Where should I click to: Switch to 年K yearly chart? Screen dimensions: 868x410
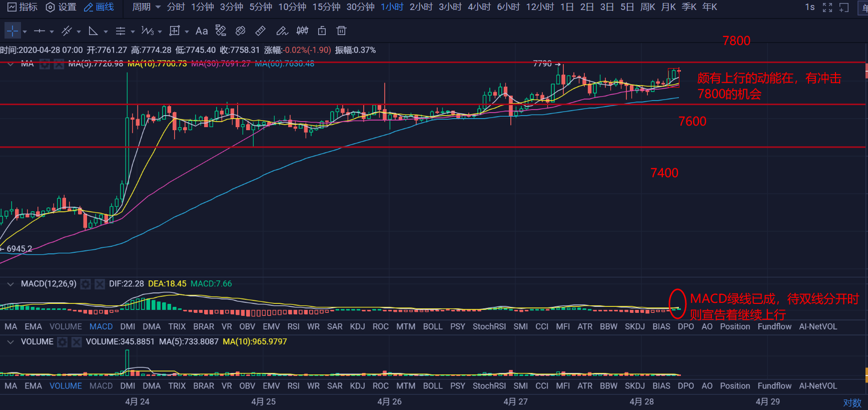[709, 7]
